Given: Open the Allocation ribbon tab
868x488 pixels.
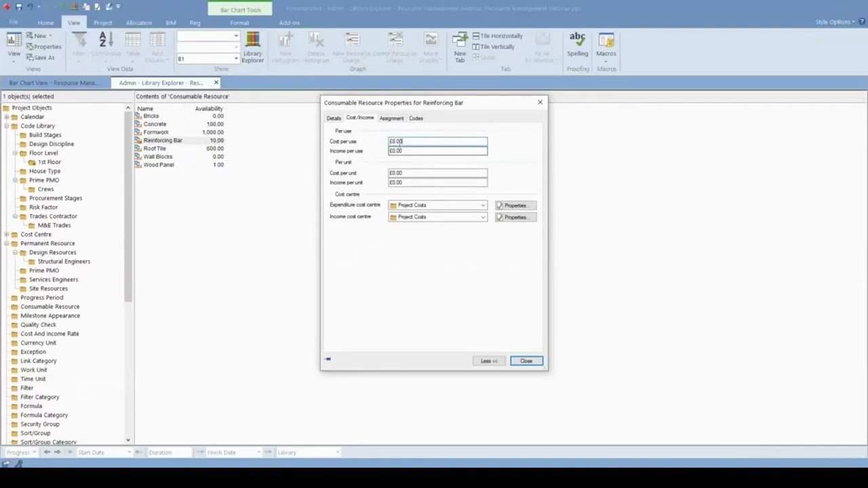Looking at the screenshot, I should coord(138,22).
